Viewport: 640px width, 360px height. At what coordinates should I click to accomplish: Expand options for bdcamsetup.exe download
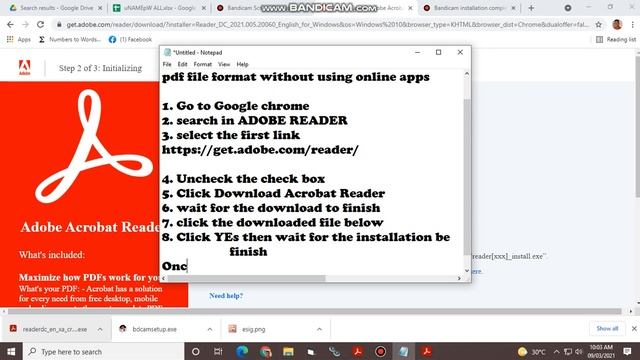coord(209,329)
